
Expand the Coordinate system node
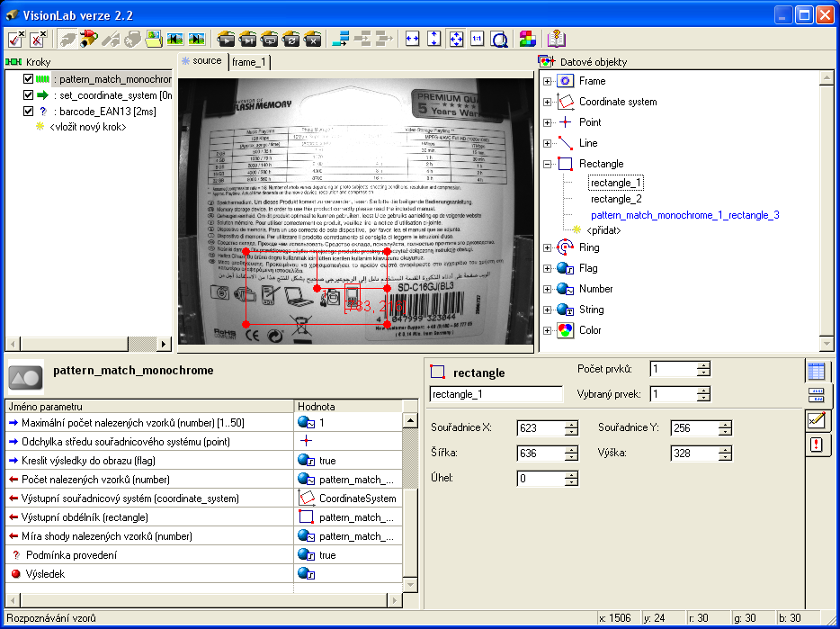[x=547, y=102]
